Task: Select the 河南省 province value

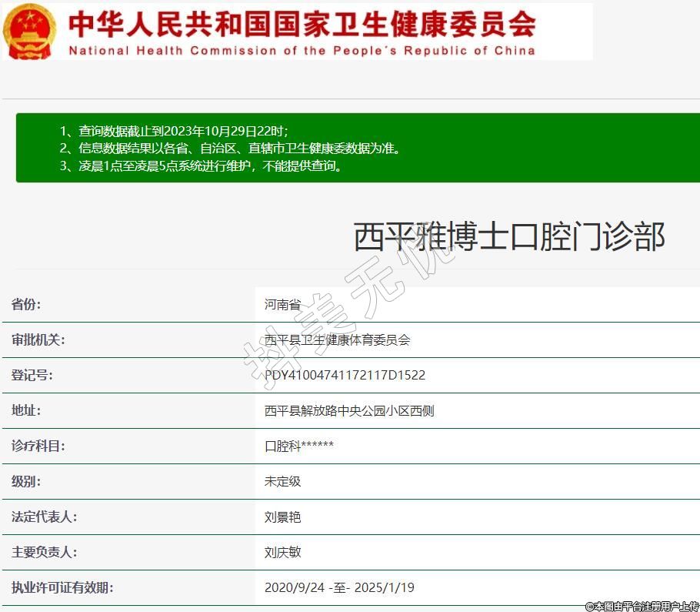Action: (282, 305)
